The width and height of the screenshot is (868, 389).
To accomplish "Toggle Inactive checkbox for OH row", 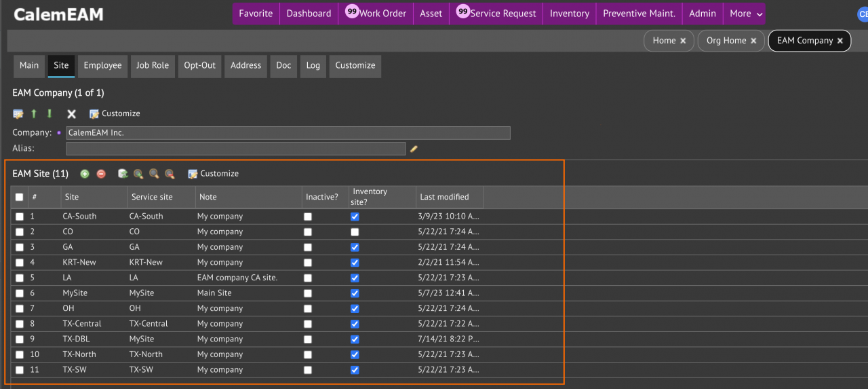I will click(308, 309).
